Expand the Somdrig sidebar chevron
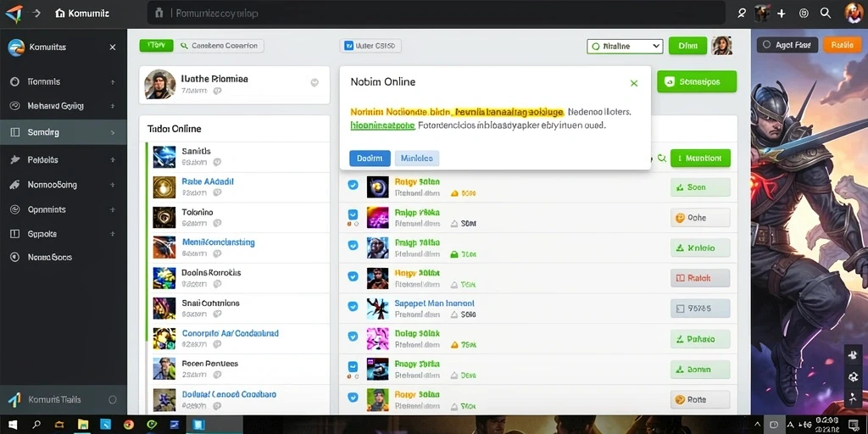This screenshot has height=434, width=868. [x=113, y=133]
